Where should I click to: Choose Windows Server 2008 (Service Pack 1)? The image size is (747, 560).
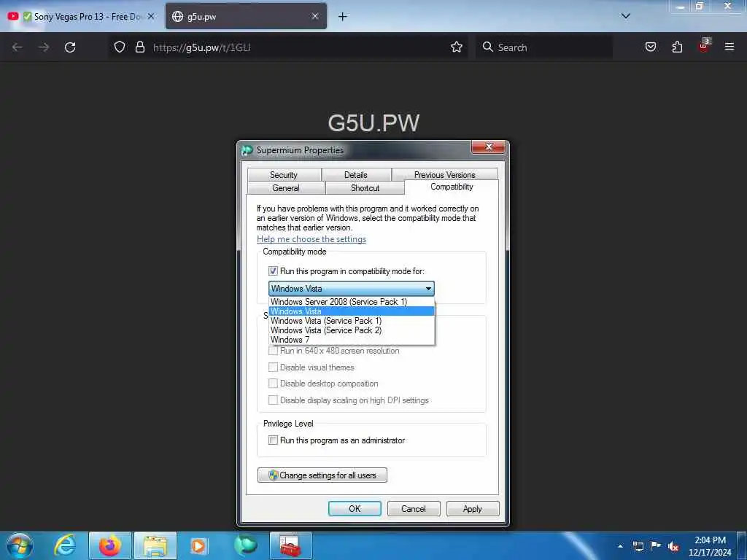352,301
